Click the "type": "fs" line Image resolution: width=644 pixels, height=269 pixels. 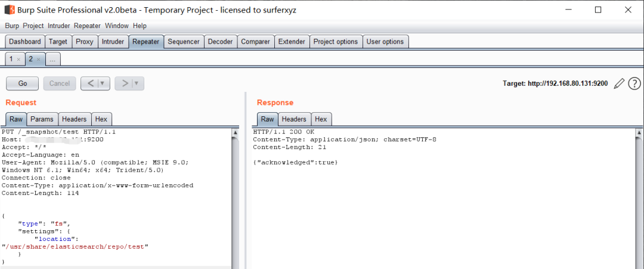coord(44,224)
